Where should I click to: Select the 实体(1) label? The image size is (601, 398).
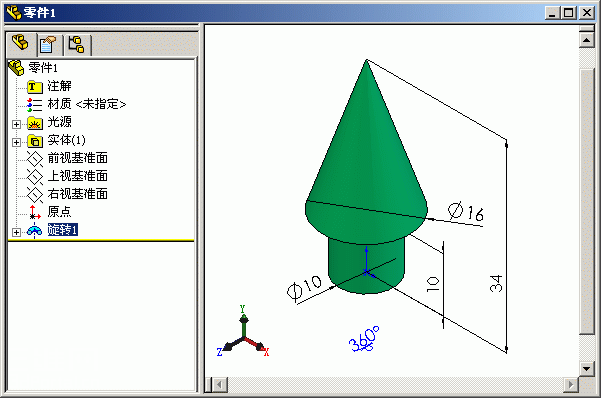pos(66,140)
